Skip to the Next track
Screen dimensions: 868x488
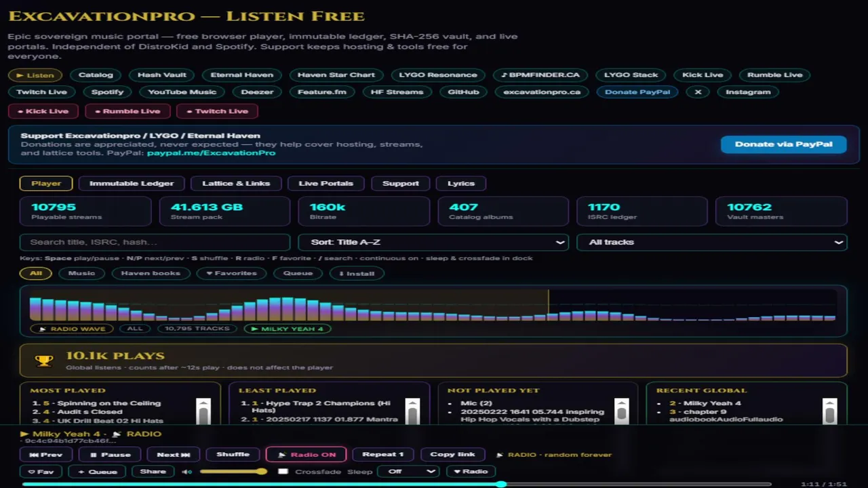[173, 455]
